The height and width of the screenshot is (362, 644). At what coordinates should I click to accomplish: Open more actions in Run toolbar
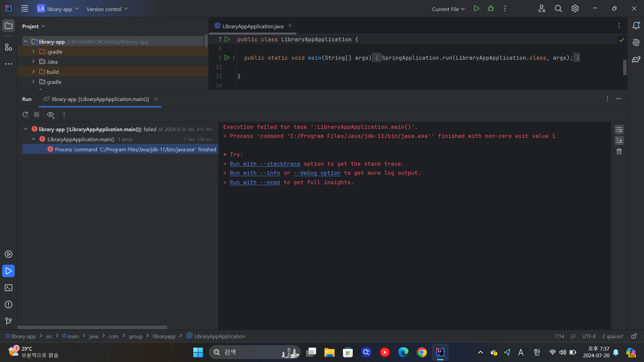(64, 115)
